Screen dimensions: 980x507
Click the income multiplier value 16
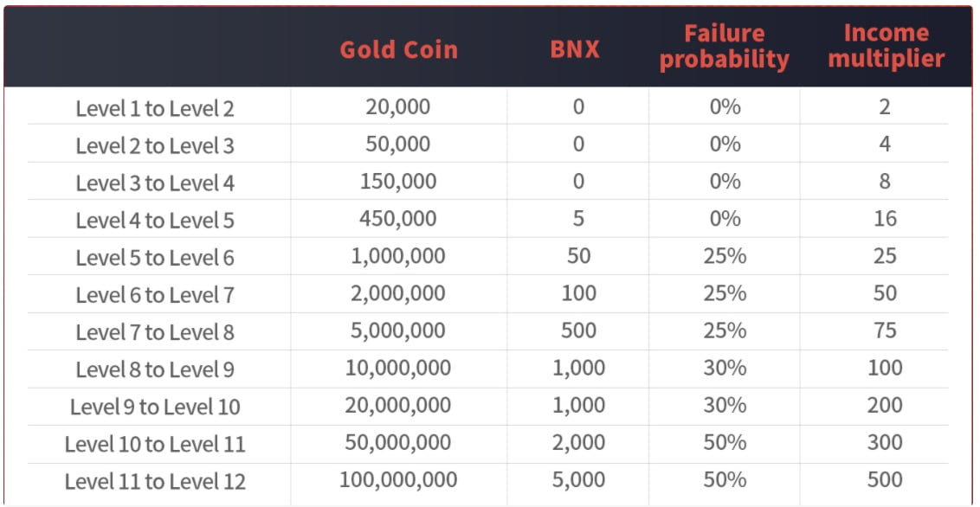pos(885,219)
